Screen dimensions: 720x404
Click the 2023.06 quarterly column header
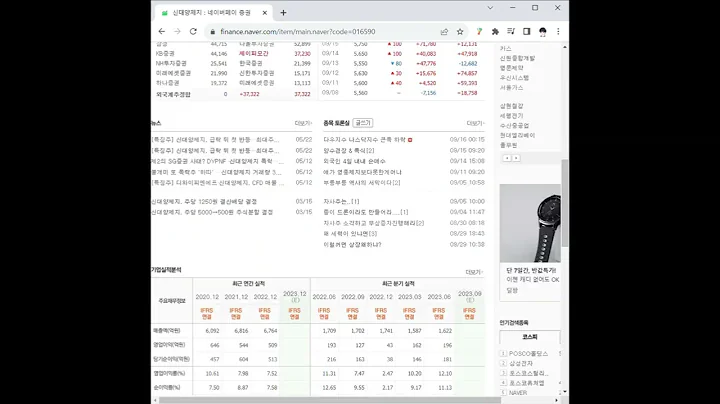pyautogui.click(x=439, y=297)
